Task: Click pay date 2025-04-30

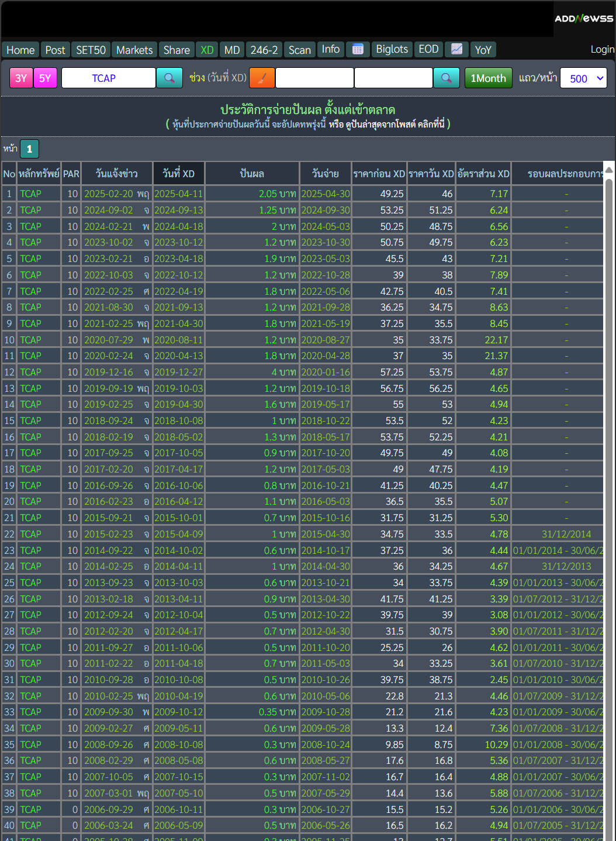Action: click(x=326, y=194)
